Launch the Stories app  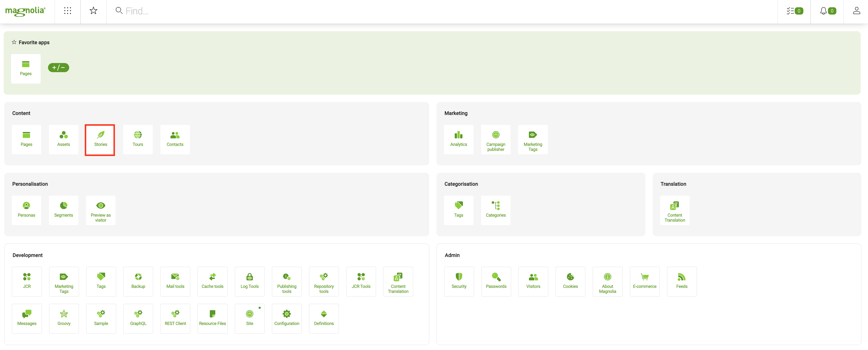point(100,139)
